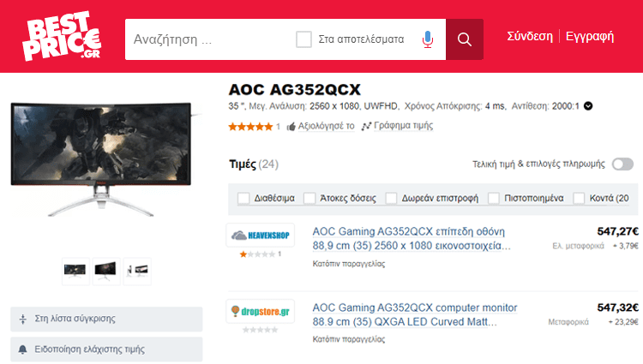Click the 547,32€ price
Screen dimensions: 643x364
[617, 307]
